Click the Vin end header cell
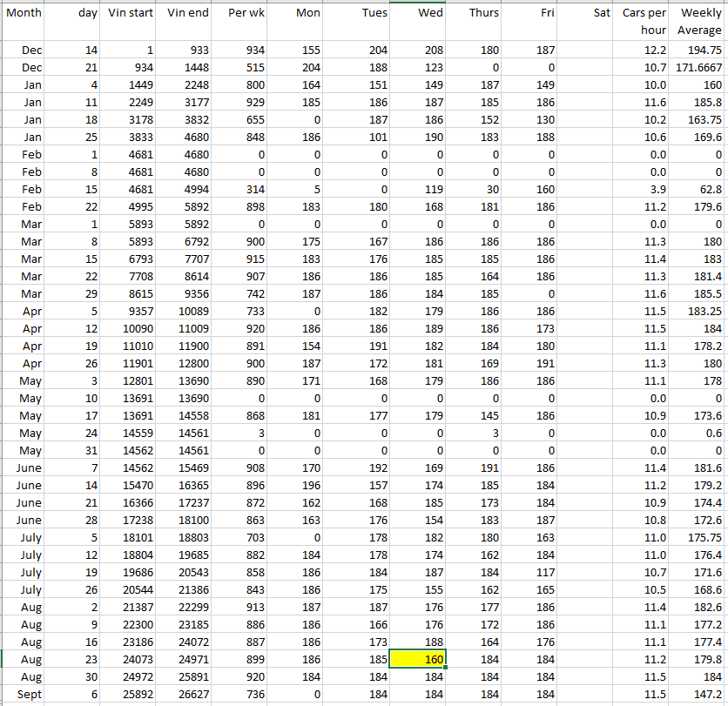The width and height of the screenshot is (728, 706). [187, 13]
